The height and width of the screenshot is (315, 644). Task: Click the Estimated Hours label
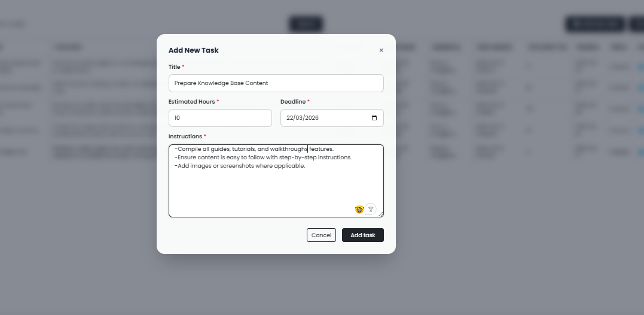pyautogui.click(x=191, y=102)
